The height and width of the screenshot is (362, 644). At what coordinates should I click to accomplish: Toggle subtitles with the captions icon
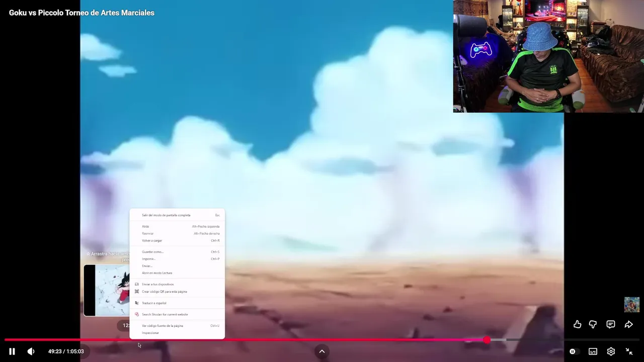coord(593,351)
